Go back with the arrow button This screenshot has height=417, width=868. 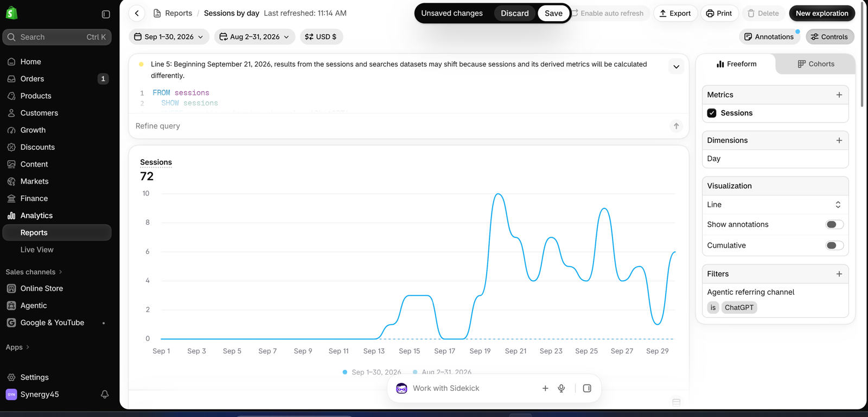(137, 13)
